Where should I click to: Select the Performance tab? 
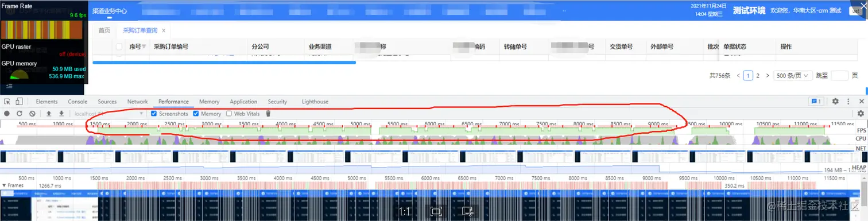pyautogui.click(x=173, y=102)
